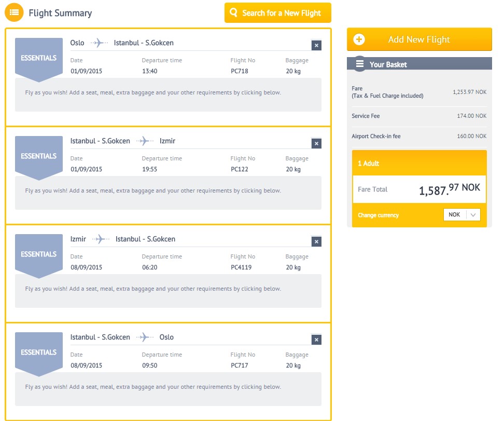Viewport: 504px width, 421px height.
Task: Click Essentials badge on flight PC4119
Action: [39, 254]
